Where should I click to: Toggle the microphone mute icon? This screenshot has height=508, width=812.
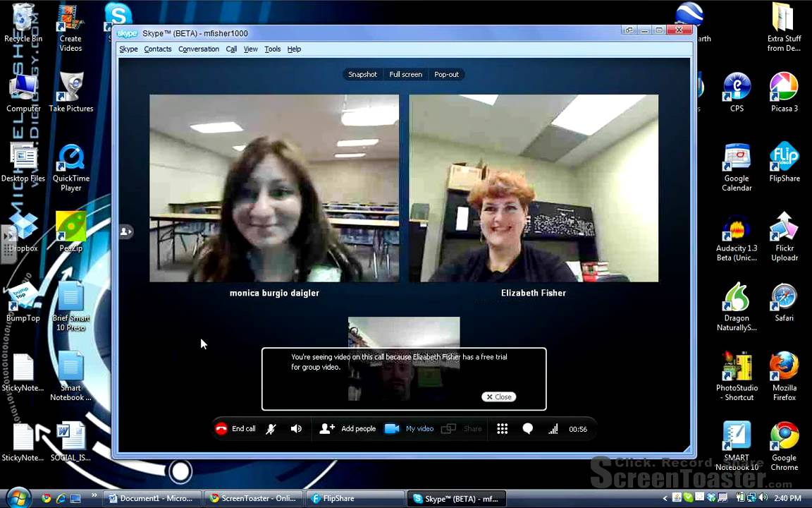click(x=271, y=429)
